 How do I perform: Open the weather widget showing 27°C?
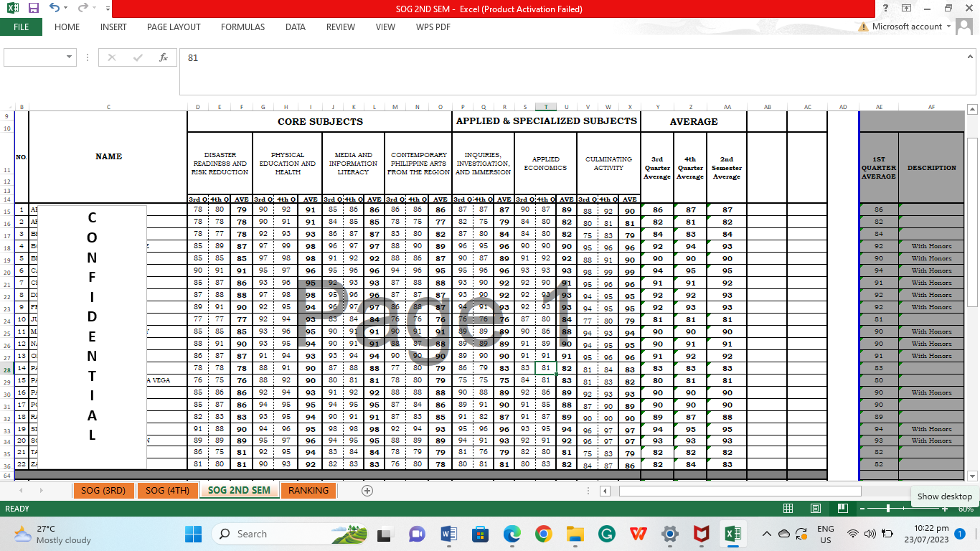point(52,534)
